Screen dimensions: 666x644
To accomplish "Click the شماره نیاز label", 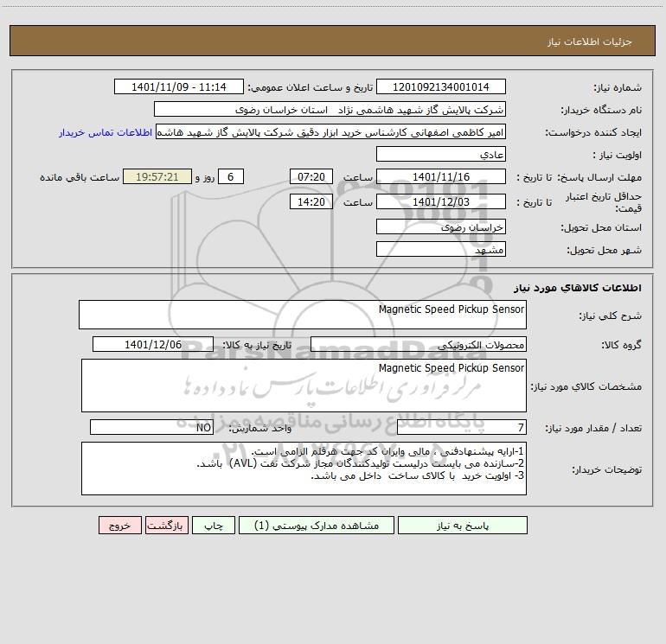I will coord(618,87).
